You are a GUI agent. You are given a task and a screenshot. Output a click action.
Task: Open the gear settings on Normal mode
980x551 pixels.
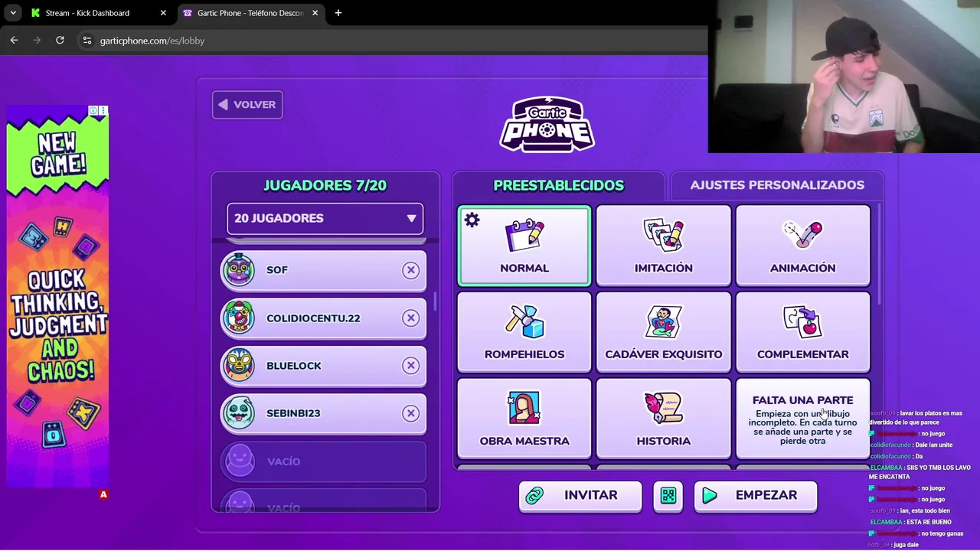point(472,220)
